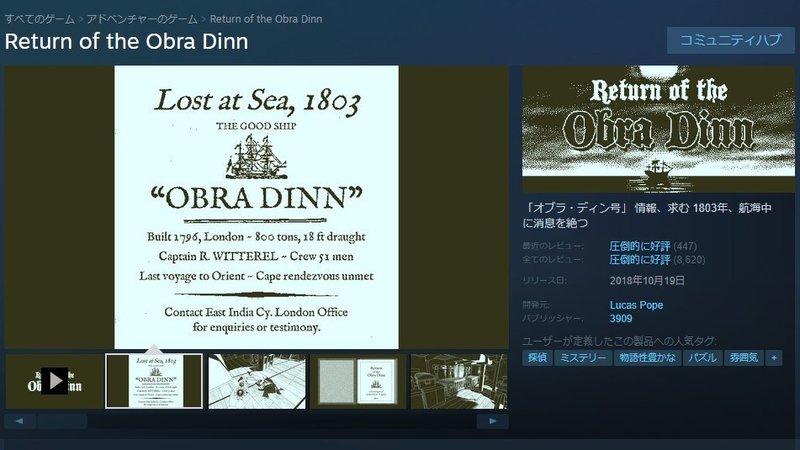Click the thumbnail strip scrollbar handle

coord(62,421)
